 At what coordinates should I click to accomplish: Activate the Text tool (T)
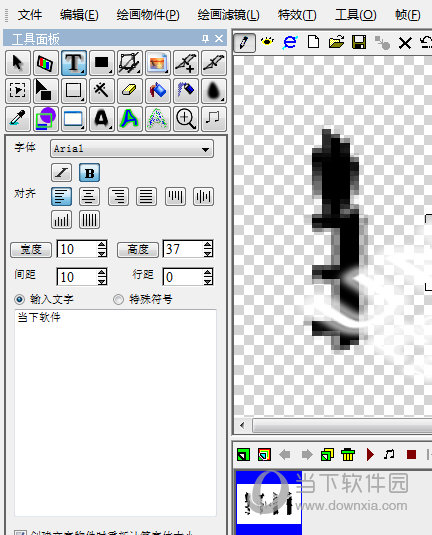pyautogui.click(x=74, y=63)
